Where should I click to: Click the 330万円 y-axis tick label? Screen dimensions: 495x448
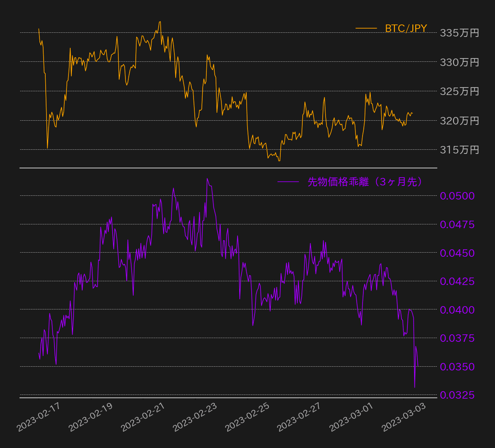[x=459, y=62]
